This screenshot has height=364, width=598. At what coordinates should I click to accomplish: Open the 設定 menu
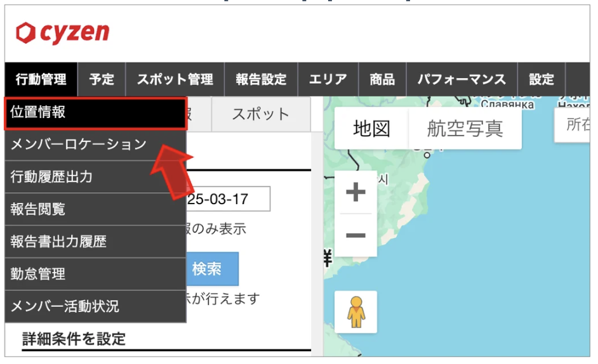coord(541,79)
